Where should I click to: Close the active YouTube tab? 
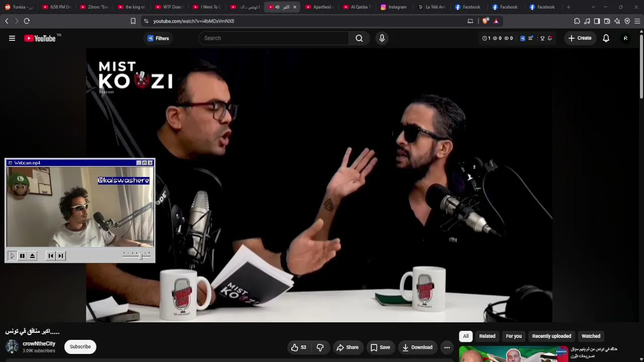295,7
